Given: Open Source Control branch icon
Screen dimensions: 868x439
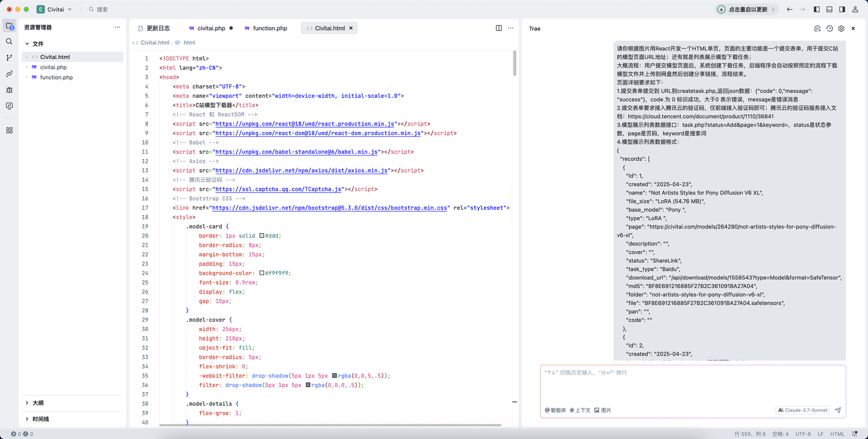Looking at the screenshot, I should point(9,58).
